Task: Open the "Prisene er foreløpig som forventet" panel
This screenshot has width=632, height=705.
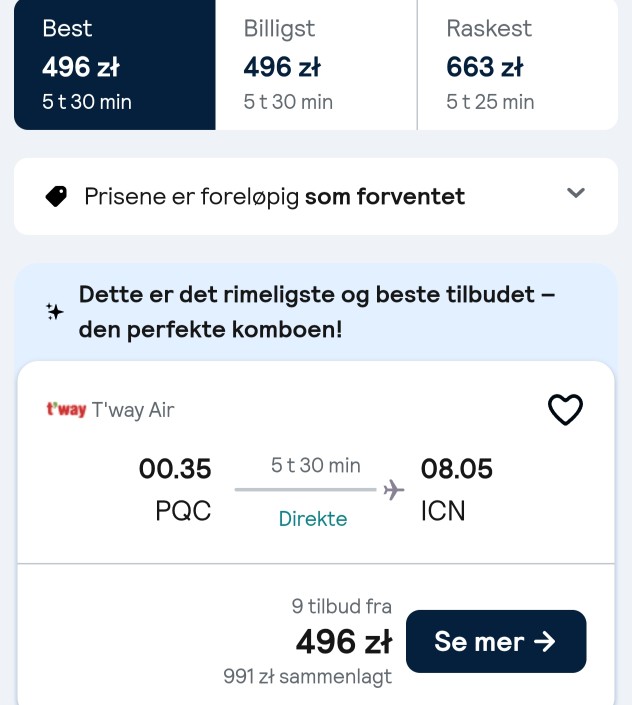Action: 316,196
